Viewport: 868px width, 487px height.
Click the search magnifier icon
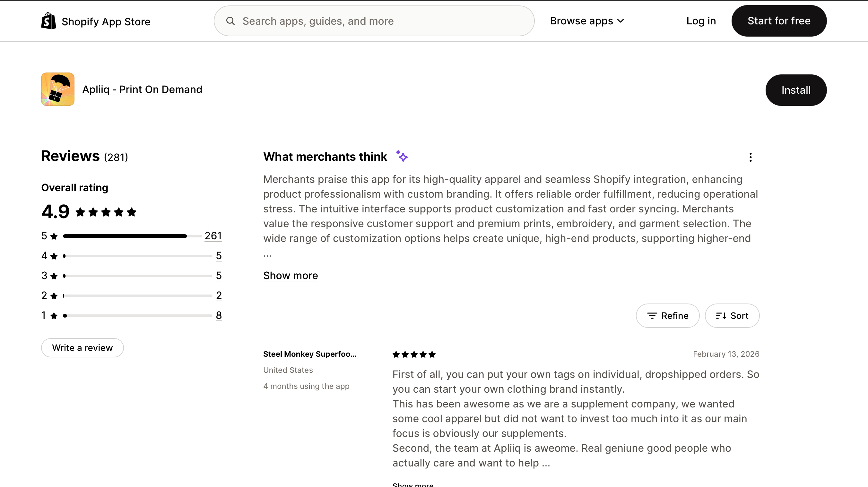click(230, 21)
